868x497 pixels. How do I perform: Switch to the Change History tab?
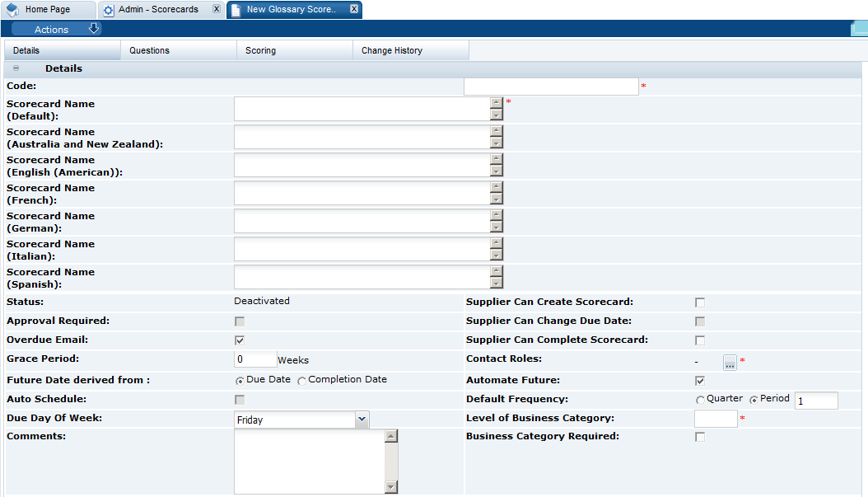[393, 49]
